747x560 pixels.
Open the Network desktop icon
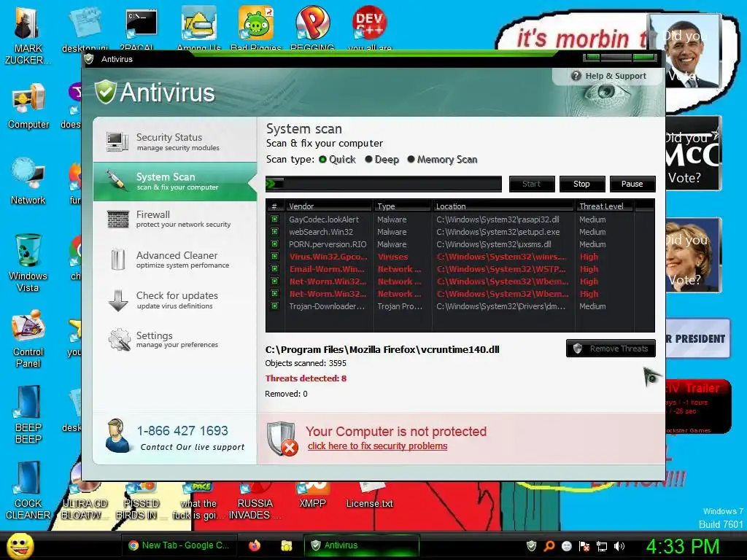click(28, 182)
